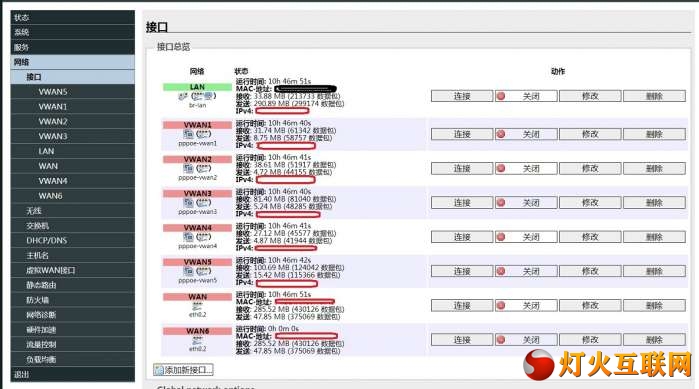Screen dimensions: 699x389
Task: Click the red stop icon in LAN row
Action: pos(501,96)
